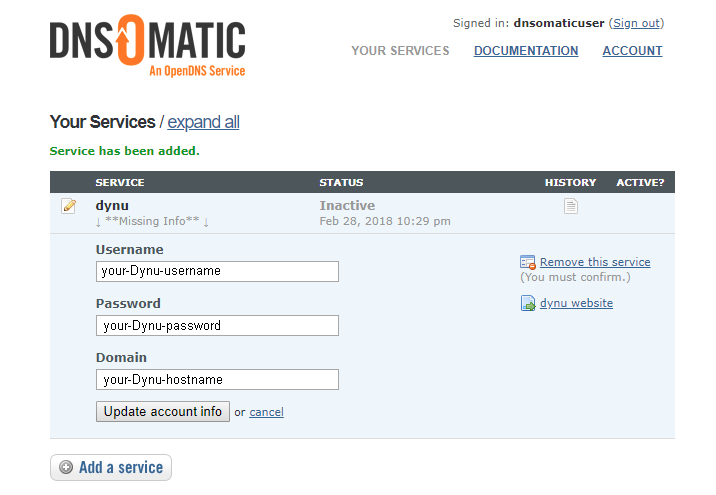The height and width of the screenshot is (495, 716).
Task: Click the HISTORY column header
Action: tap(570, 182)
